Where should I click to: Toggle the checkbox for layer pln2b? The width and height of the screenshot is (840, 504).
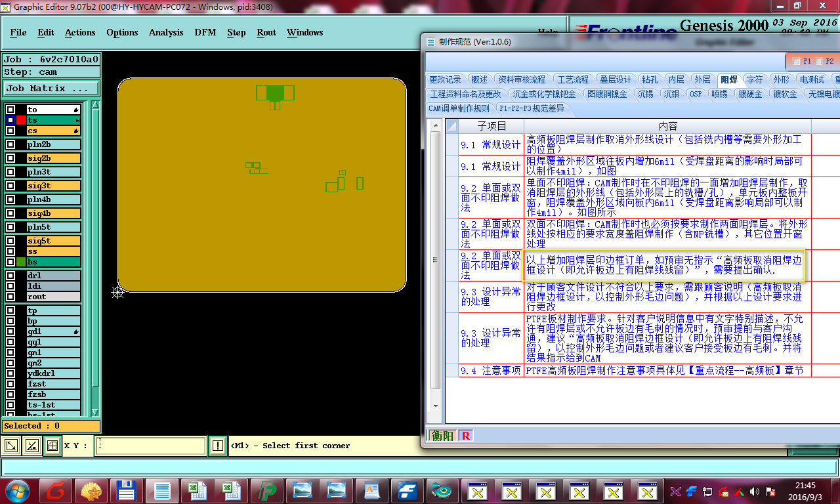click(10, 144)
